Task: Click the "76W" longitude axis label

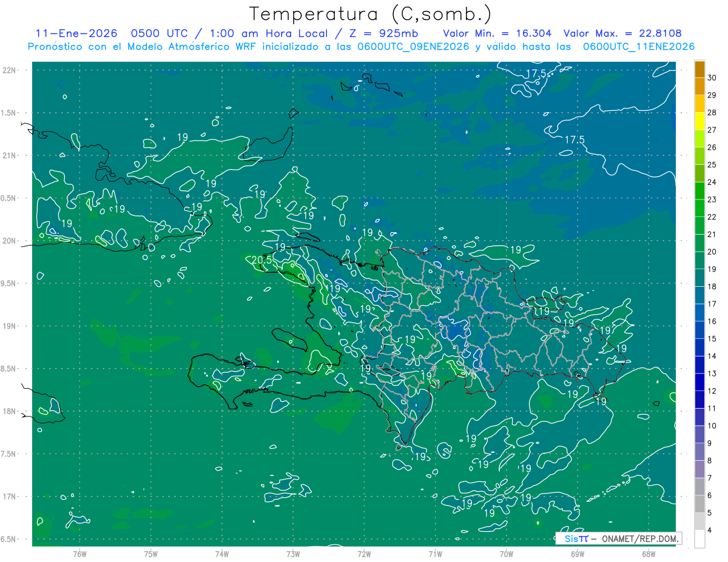Action: point(79,554)
